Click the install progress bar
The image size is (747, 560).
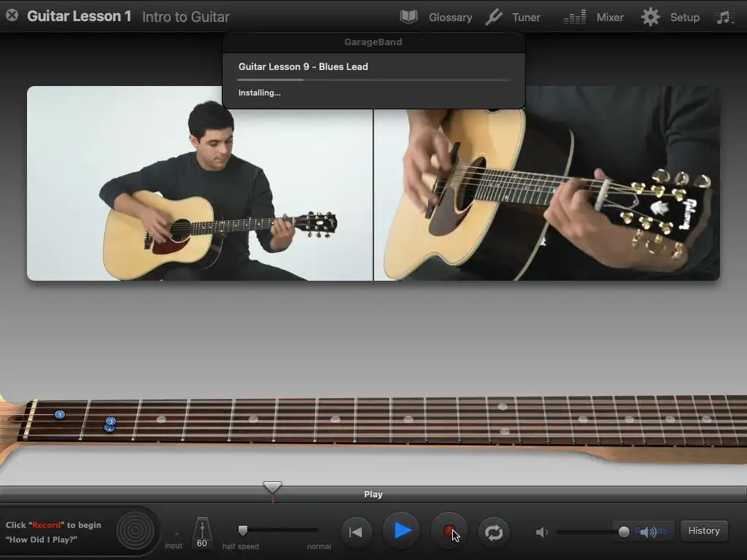pos(374,79)
